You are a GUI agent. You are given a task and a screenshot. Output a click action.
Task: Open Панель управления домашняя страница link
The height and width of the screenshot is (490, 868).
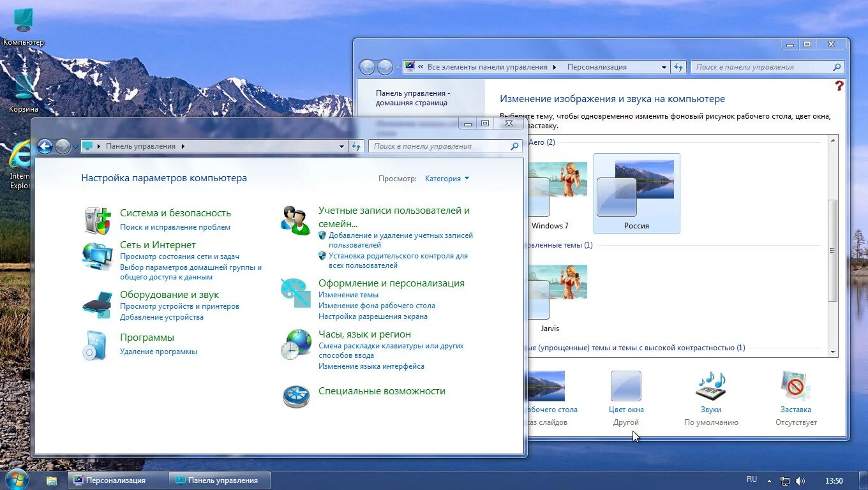(x=413, y=98)
